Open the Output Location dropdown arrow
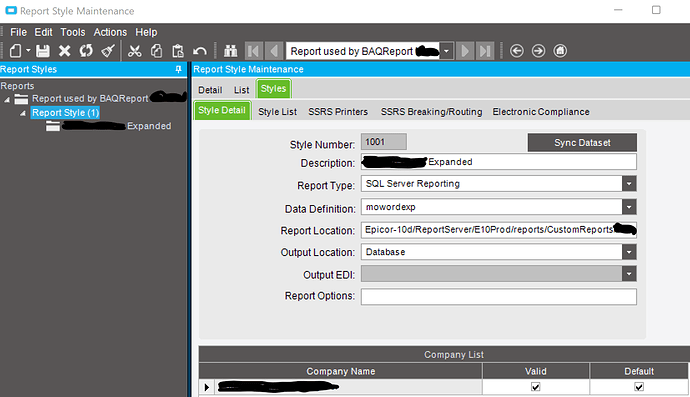 pyautogui.click(x=629, y=252)
